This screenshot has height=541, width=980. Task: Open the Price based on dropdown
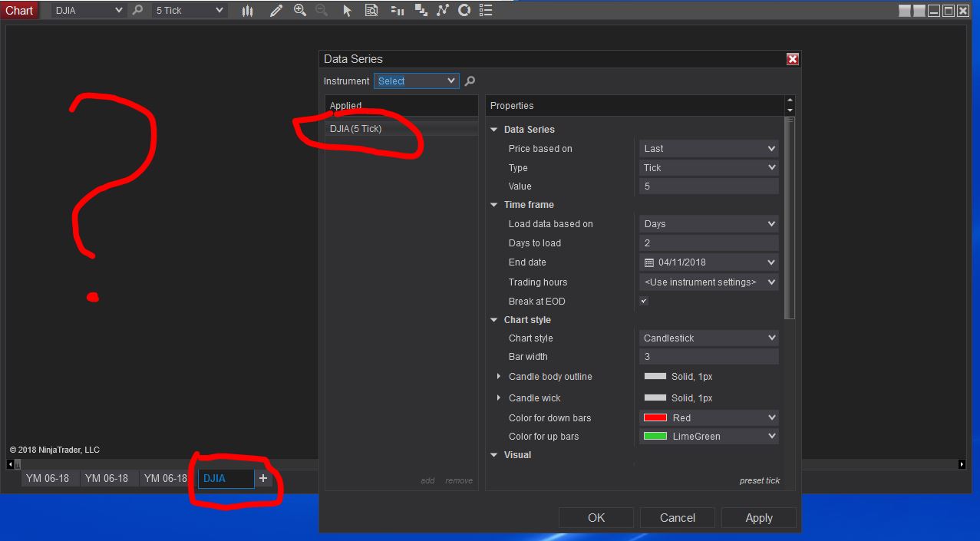coord(709,149)
